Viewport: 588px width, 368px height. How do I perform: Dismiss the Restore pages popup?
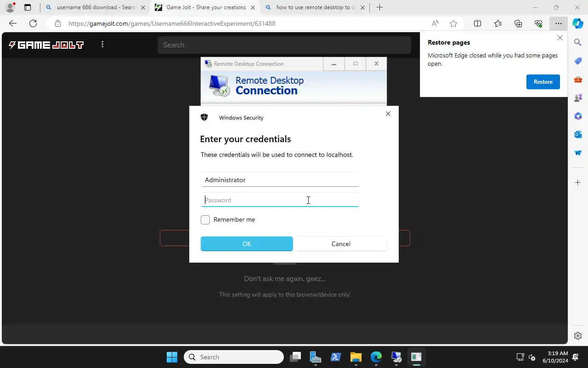(x=560, y=38)
